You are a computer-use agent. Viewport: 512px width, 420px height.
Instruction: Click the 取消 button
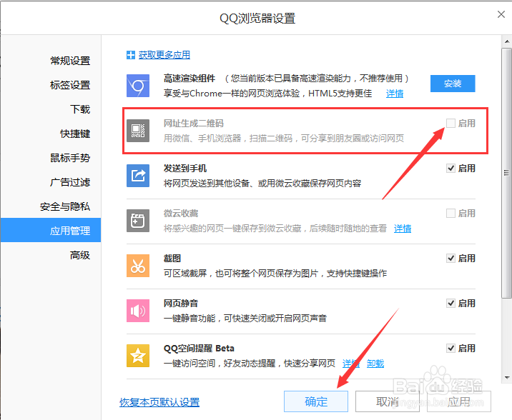tap(388, 401)
